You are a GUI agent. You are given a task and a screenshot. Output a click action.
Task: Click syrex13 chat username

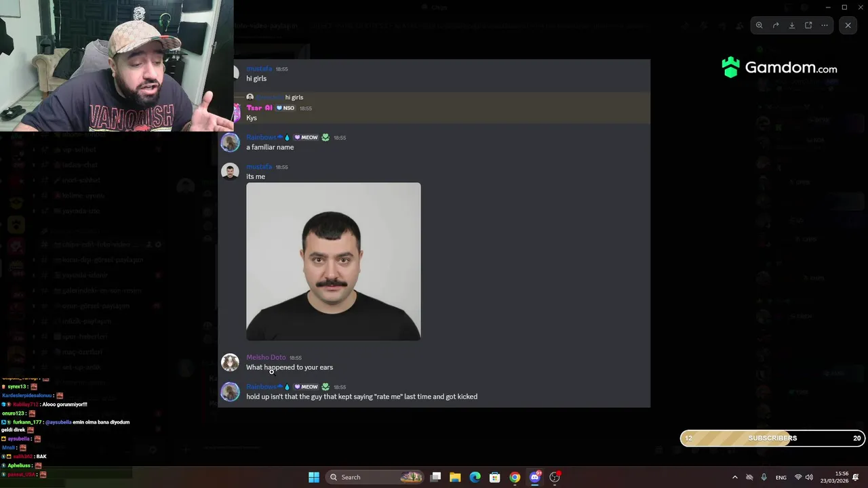coord(18,386)
